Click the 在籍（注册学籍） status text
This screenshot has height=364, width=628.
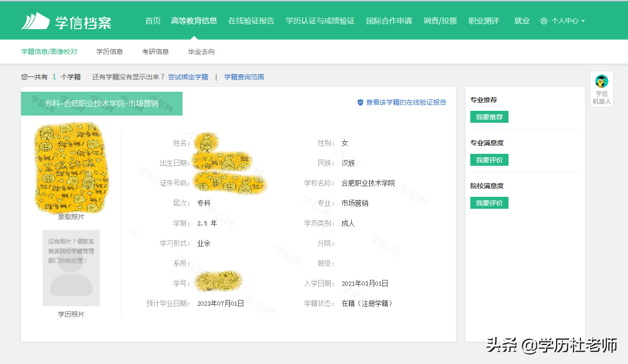(x=368, y=303)
